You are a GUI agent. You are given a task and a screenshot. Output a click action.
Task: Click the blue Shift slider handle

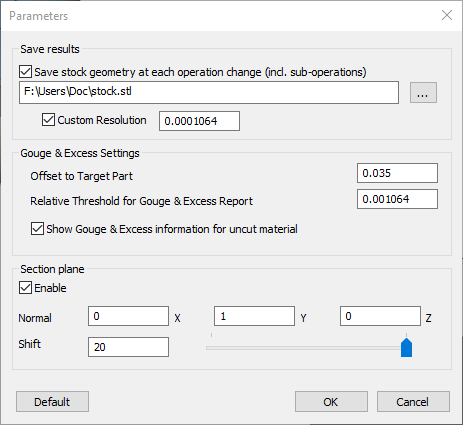[406, 348]
